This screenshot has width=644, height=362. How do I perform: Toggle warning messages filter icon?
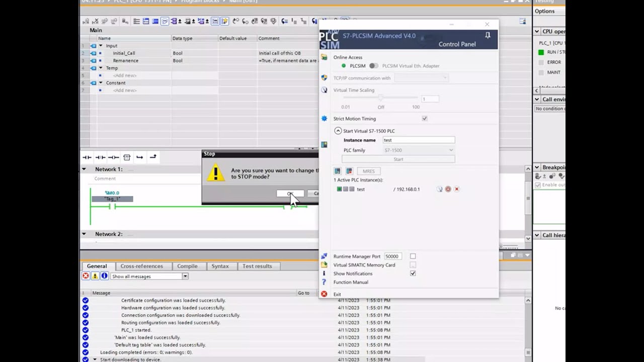click(x=95, y=276)
